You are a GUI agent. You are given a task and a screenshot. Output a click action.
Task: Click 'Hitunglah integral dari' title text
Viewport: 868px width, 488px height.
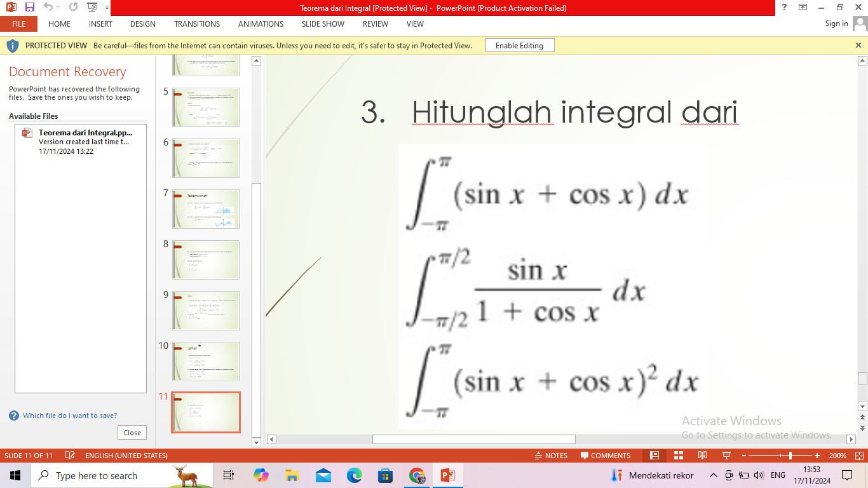click(575, 113)
